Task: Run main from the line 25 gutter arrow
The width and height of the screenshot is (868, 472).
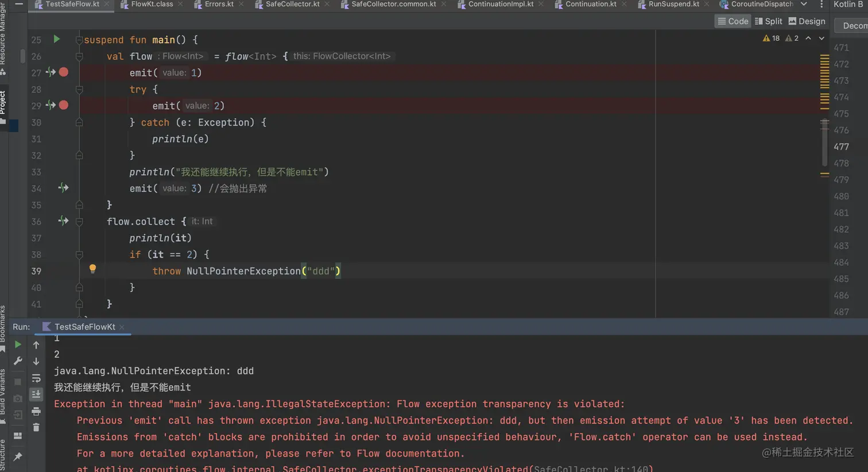Action: click(x=56, y=39)
